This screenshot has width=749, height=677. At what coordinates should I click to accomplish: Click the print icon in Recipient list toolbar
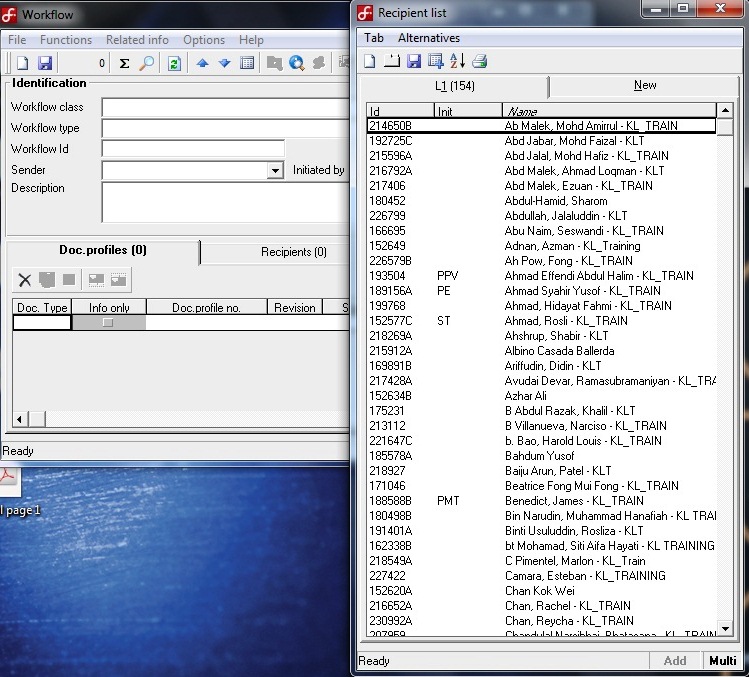point(480,62)
